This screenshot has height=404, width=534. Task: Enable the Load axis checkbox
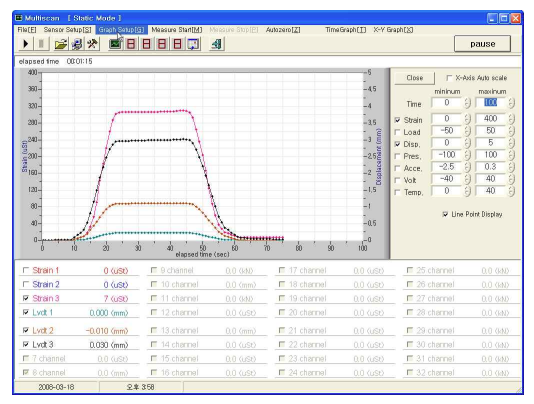coord(397,132)
